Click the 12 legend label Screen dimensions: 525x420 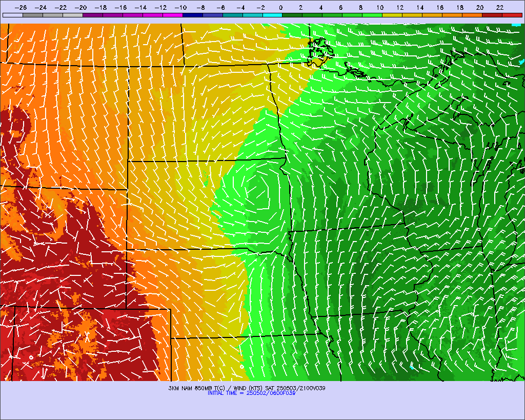pyautogui.click(x=400, y=7)
